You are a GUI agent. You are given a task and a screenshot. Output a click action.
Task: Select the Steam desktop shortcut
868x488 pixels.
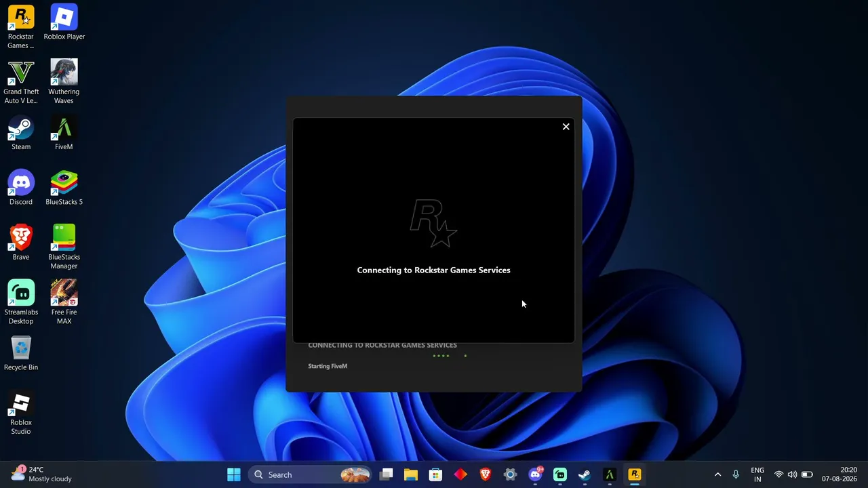(21, 133)
